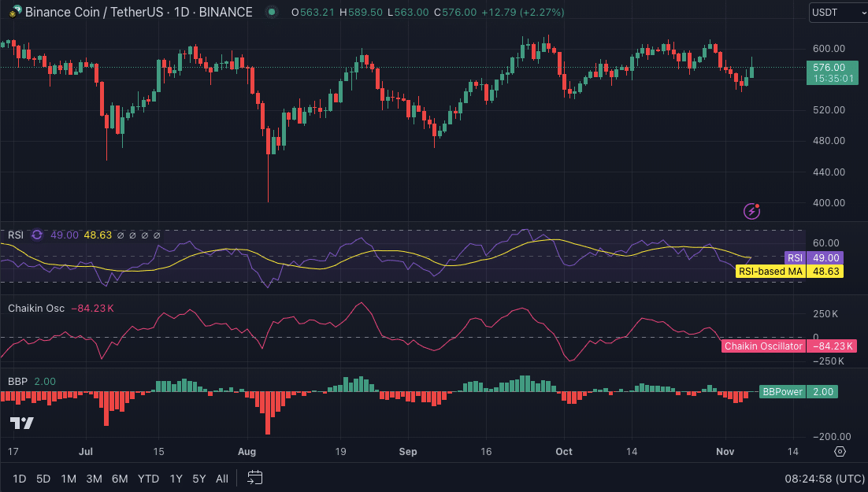Viewport: 868px width, 492px height.
Task: Click the RSI refresh icon in legend
Action: (37, 235)
